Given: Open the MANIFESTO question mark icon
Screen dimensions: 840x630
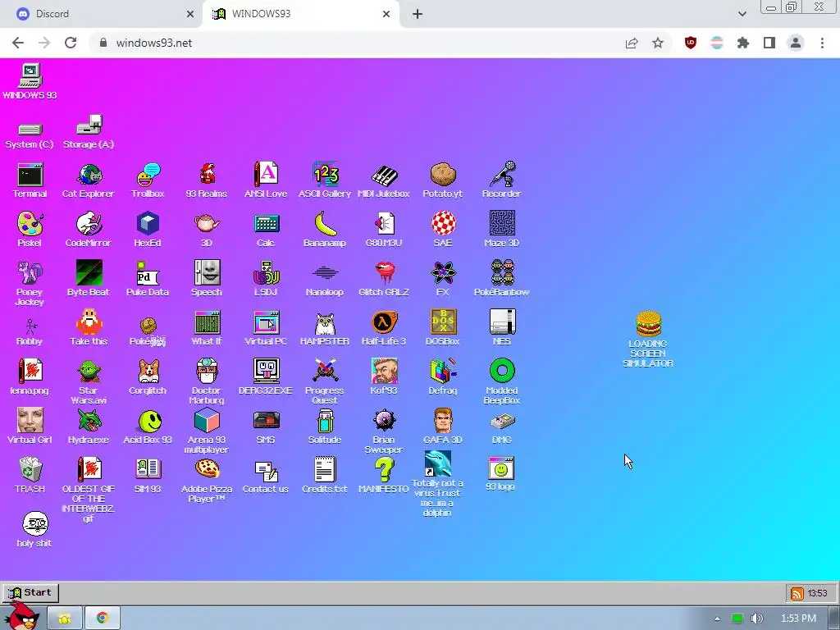Looking at the screenshot, I should (384, 476).
